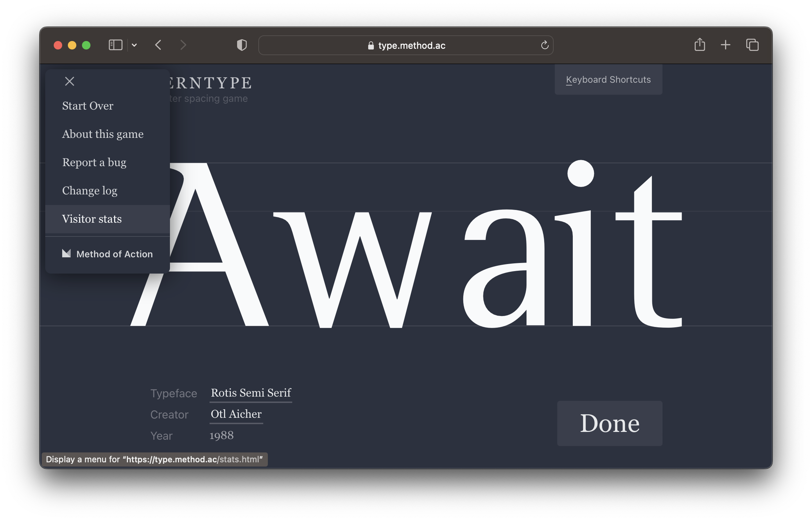812x521 pixels.
Task: Go back with the Safari back arrow
Action: pyautogui.click(x=158, y=45)
